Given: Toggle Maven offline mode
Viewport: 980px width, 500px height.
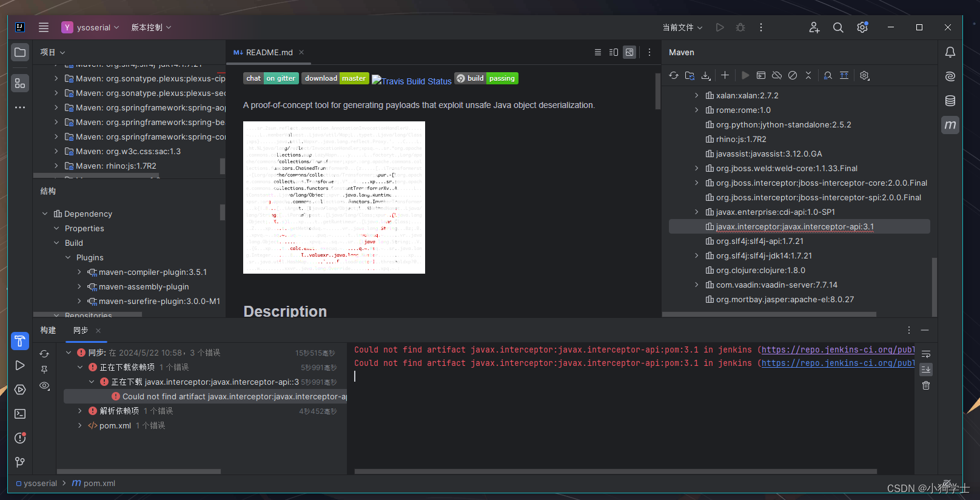Looking at the screenshot, I should coord(777,75).
